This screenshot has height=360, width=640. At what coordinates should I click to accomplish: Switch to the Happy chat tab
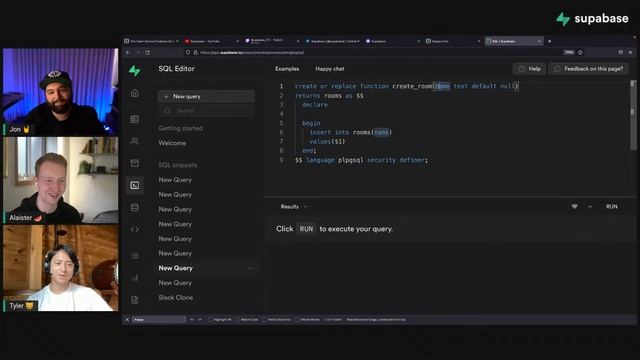(330, 69)
